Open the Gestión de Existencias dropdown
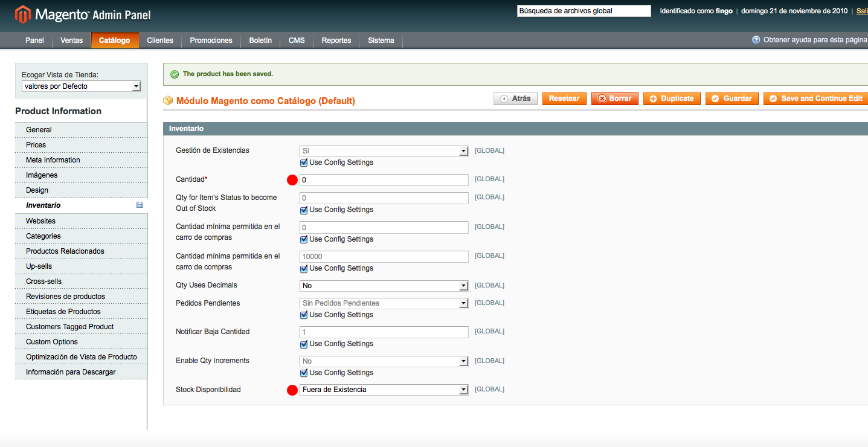This screenshot has height=447, width=868. pos(384,150)
